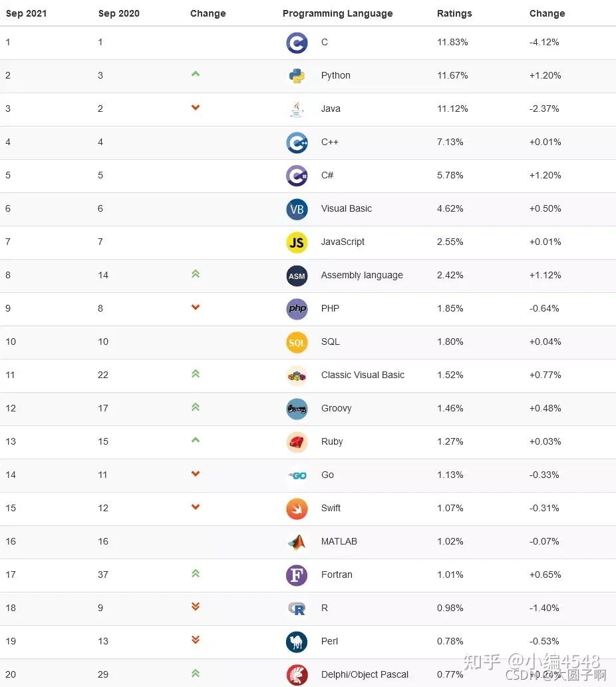The width and height of the screenshot is (616, 687).
Task: Click the Assembly language ASM icon
Action: tap(297, 276)
